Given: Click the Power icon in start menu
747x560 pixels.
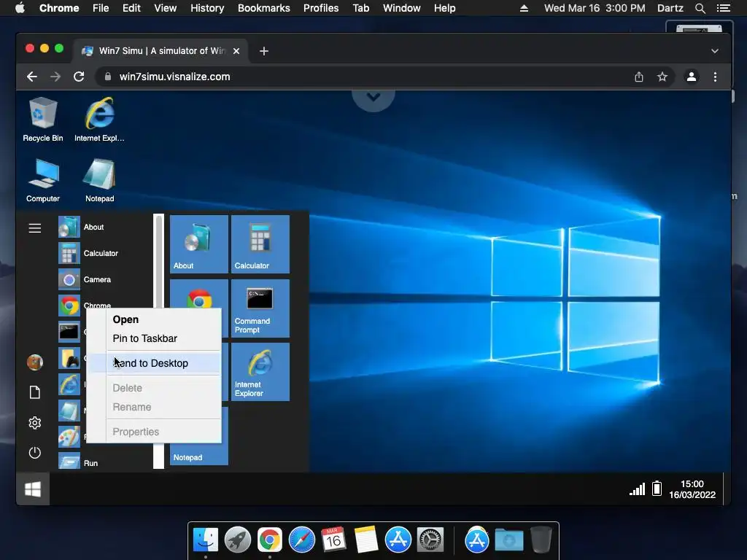Looking at the screenshot, I should (35, 452).
